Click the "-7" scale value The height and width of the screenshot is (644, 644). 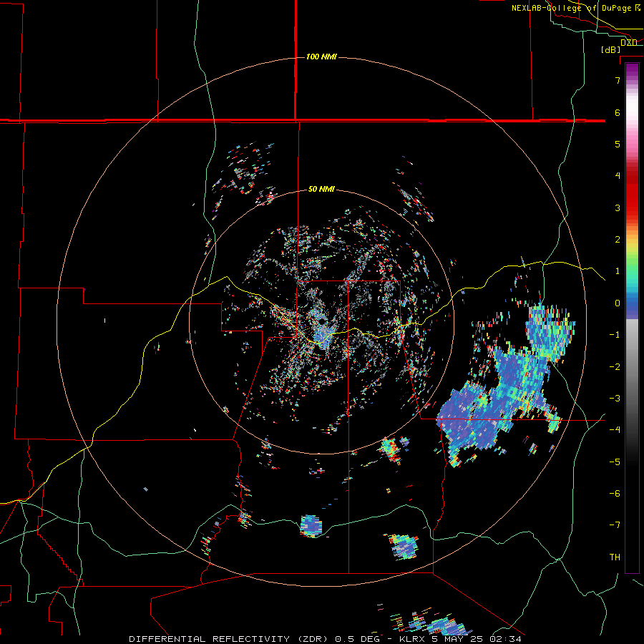[615, 525]
